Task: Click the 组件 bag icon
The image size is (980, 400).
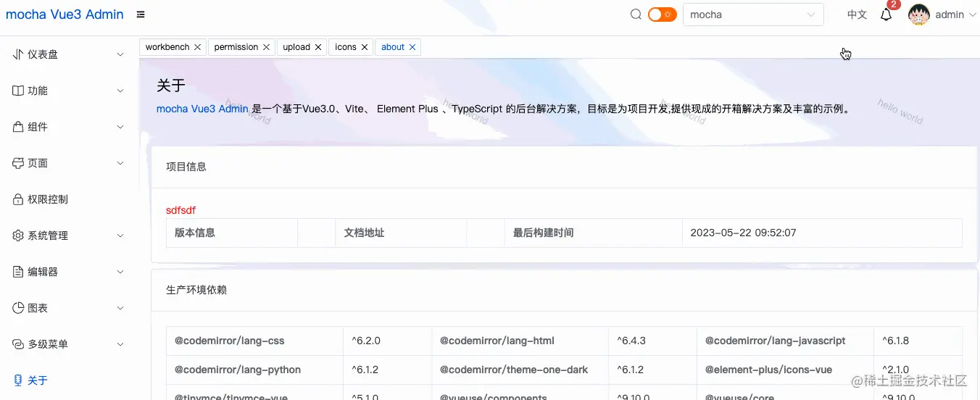Action: pos(19,127)
